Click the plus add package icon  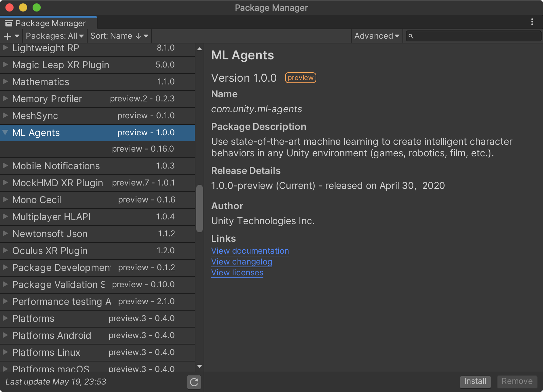7,36
